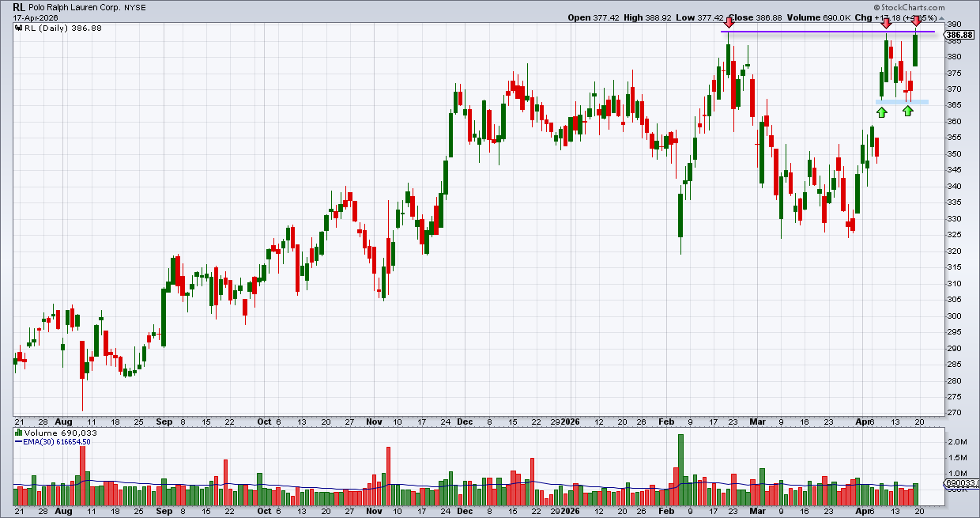Click the green volume bars icon in volume legend
Screen dimensions: 980x518
click(17, 433)
